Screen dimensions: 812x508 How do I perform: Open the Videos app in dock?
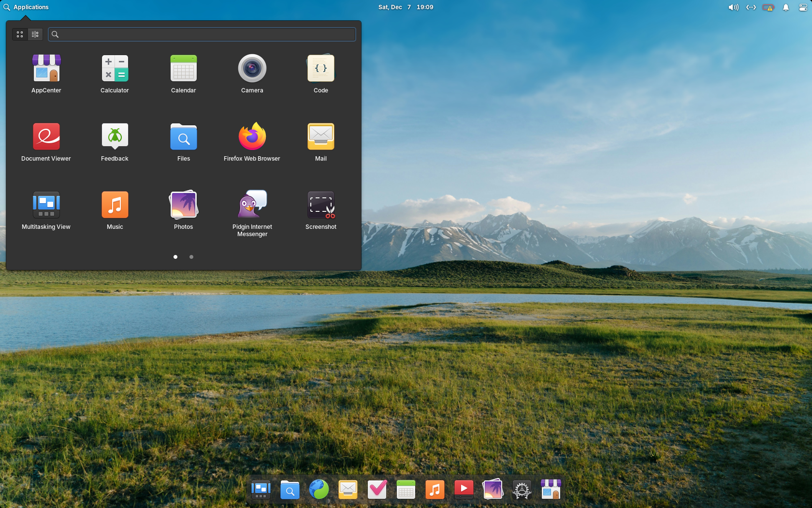click(x=464, y=490)
